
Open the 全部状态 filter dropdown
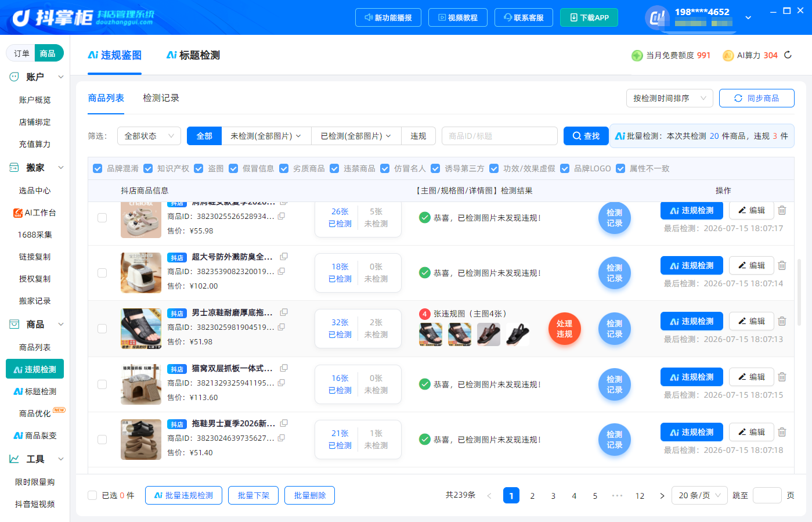[149, 136]
